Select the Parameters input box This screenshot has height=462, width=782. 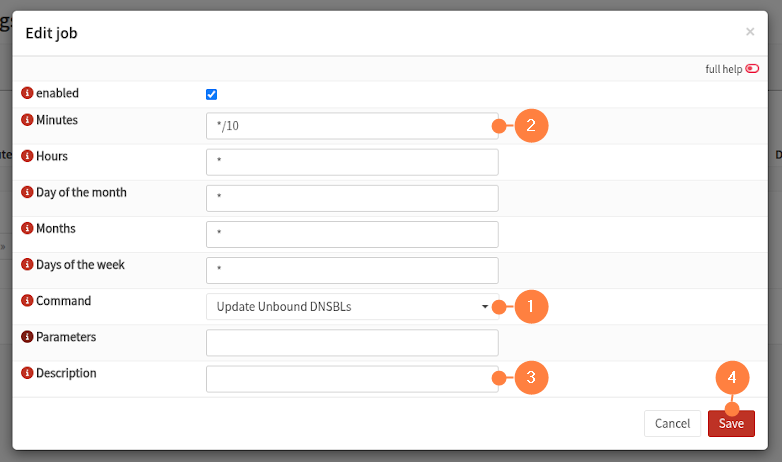point(351,343)
